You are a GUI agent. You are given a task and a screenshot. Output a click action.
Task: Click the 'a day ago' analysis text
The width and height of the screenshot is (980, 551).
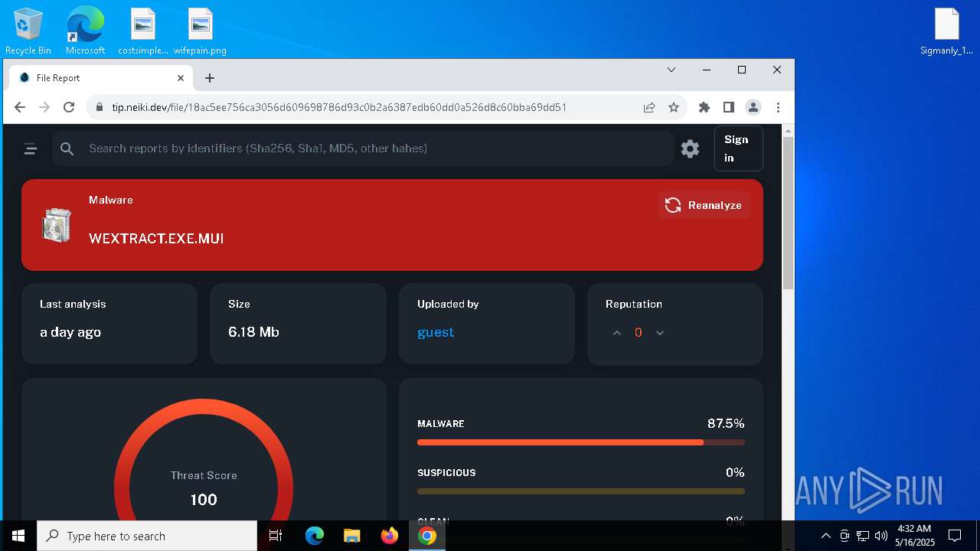[x=70, y=332]
